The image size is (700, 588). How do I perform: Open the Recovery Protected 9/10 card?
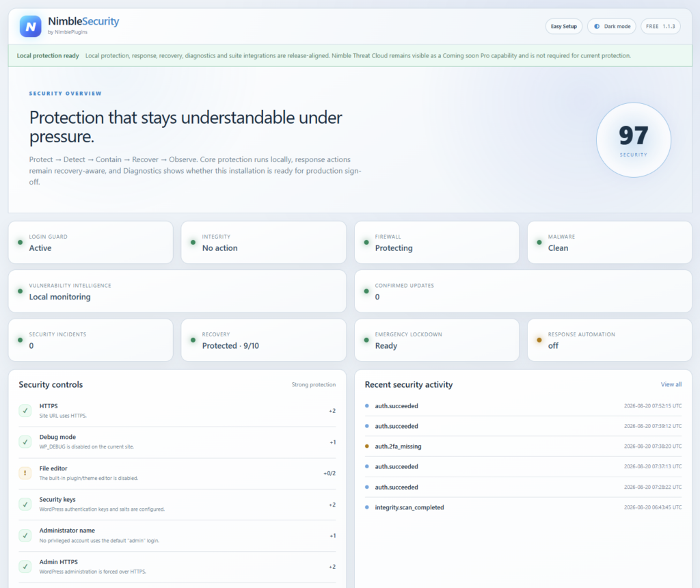pos(263,340)
